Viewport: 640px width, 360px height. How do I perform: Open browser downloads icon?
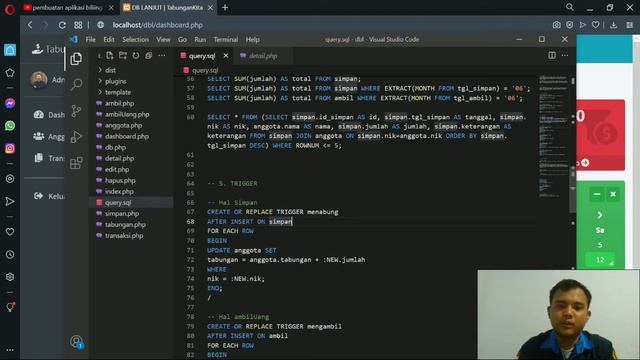613,25
